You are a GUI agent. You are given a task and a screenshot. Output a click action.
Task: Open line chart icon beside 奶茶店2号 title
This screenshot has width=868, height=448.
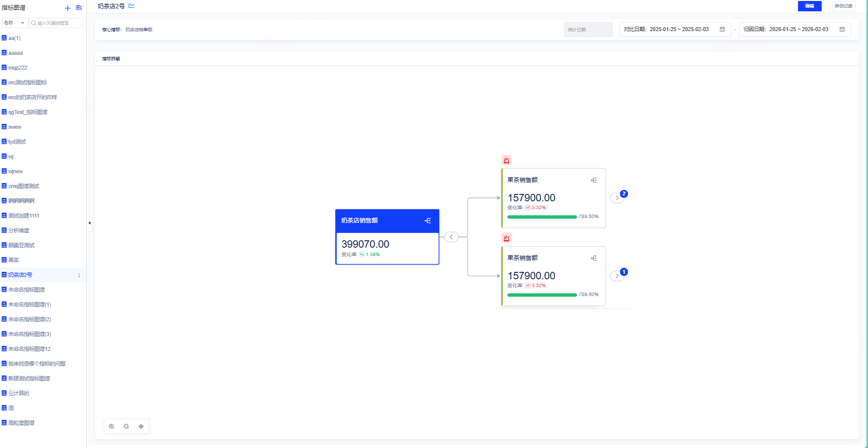click(132, 6)
